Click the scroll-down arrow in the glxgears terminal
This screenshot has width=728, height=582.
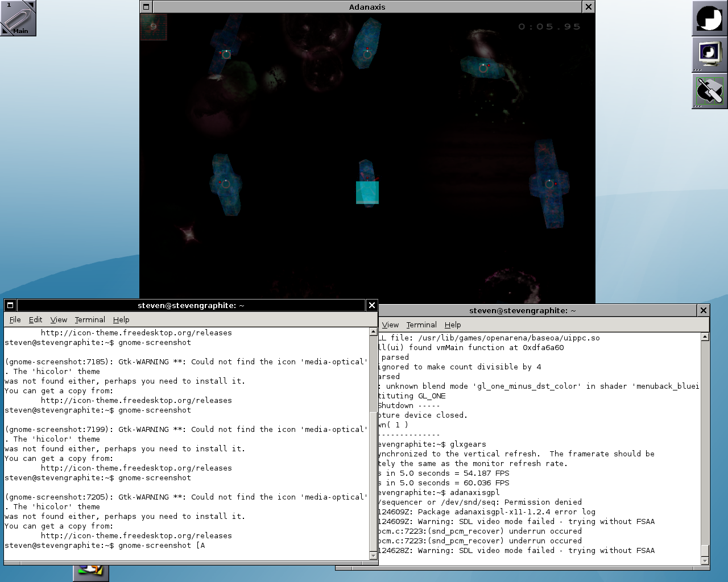(x=705, y=561)
